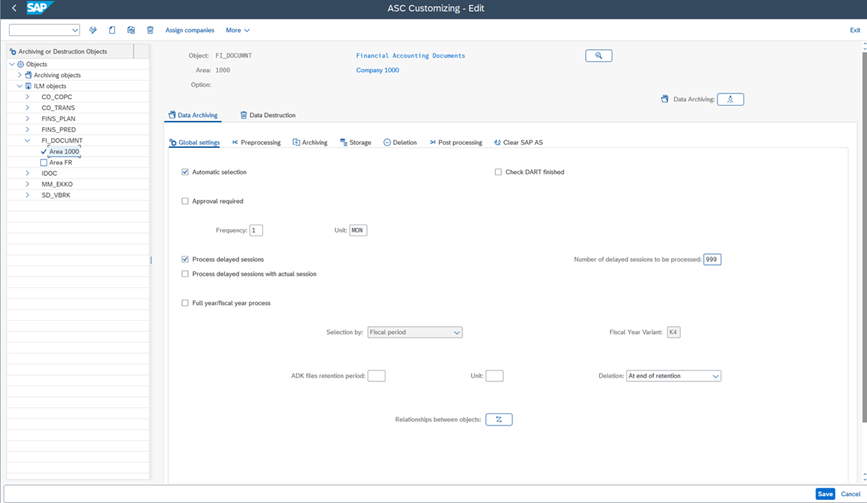The width and height of the screenshot is (867, 503).
Task: Click the copy toolbar icon
Action: (131, 30)
